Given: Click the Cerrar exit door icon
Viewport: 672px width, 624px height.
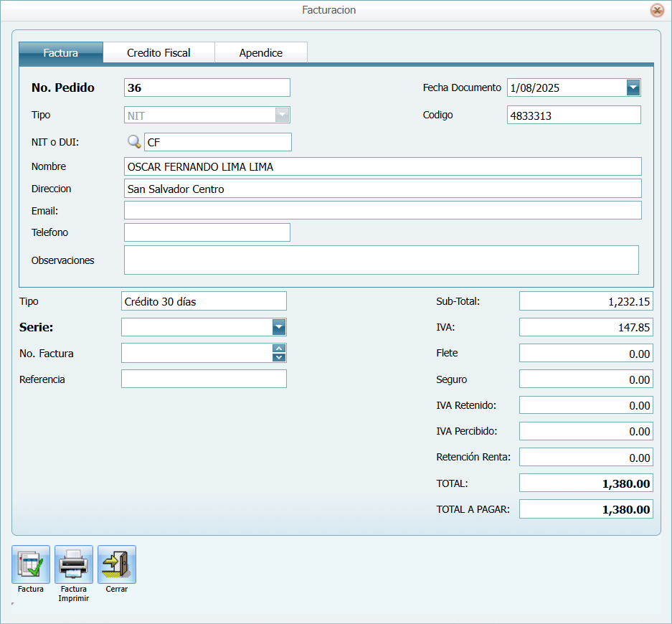Looking at the screenshot, I should coord(117,564).
